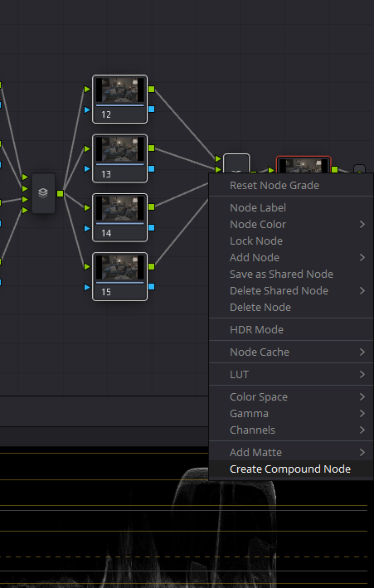Open the LUT submenu arrow
Screen dimensions: 374x588
(x=362, y=374)
